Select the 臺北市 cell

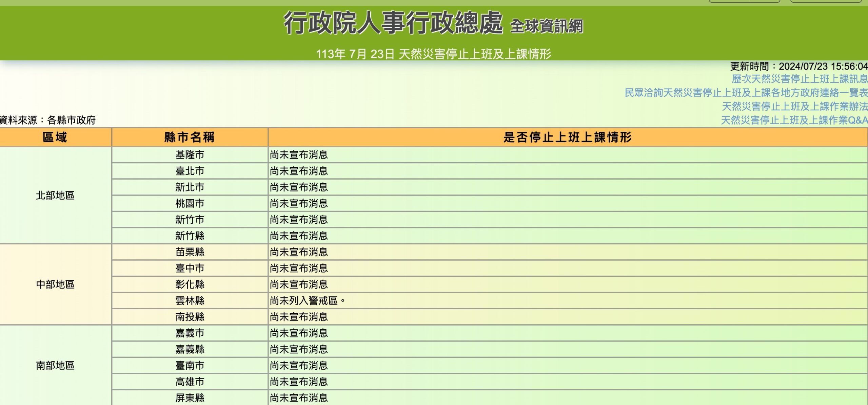[190, 171]
